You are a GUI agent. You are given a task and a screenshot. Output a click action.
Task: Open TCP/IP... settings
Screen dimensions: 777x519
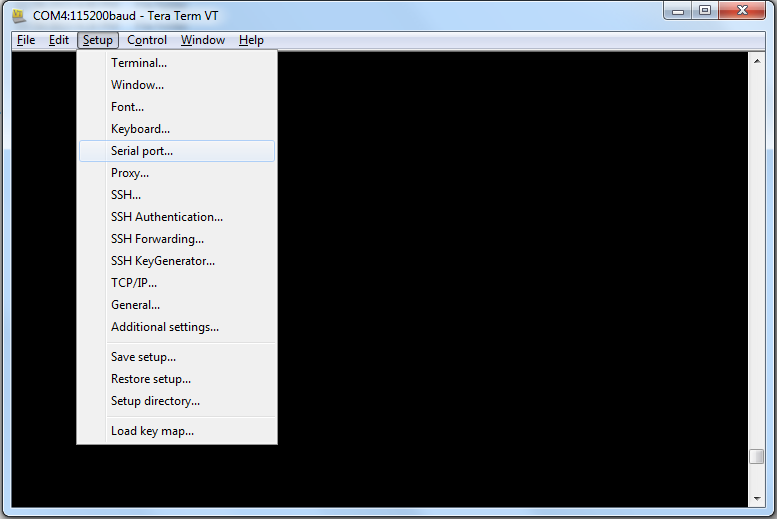(x=177, y=283)
